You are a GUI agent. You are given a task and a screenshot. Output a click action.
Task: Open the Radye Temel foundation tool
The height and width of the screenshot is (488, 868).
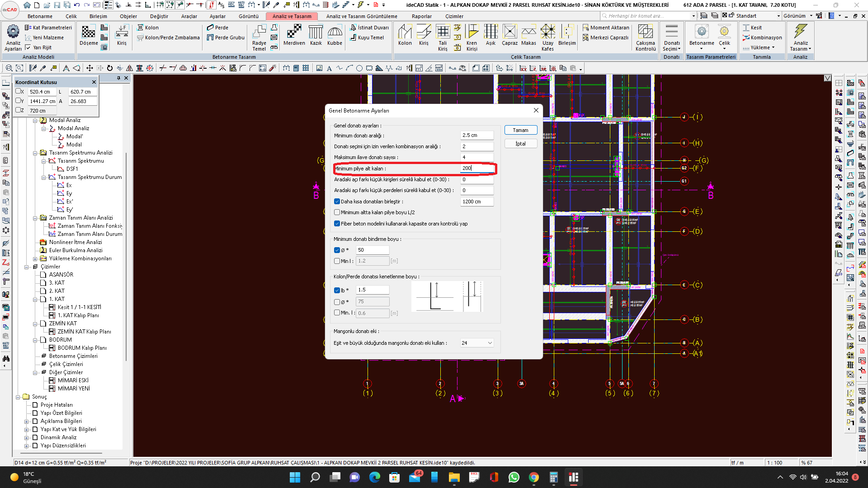coord(259,38)
